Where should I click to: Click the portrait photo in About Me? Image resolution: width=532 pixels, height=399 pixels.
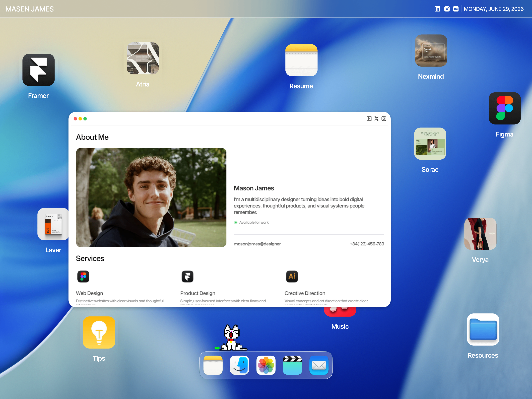point(151,198)
